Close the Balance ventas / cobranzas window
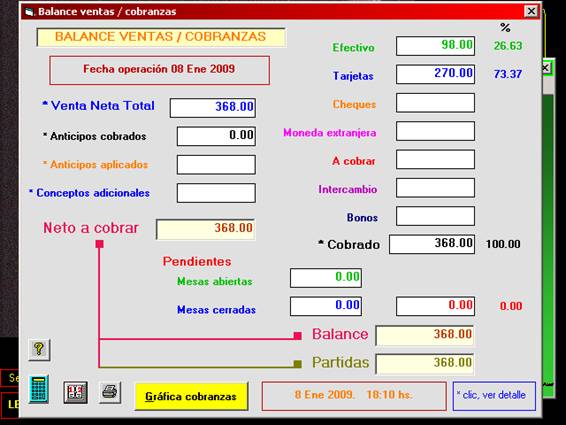This screenshot has width=566, height=425. coord(531,11)
